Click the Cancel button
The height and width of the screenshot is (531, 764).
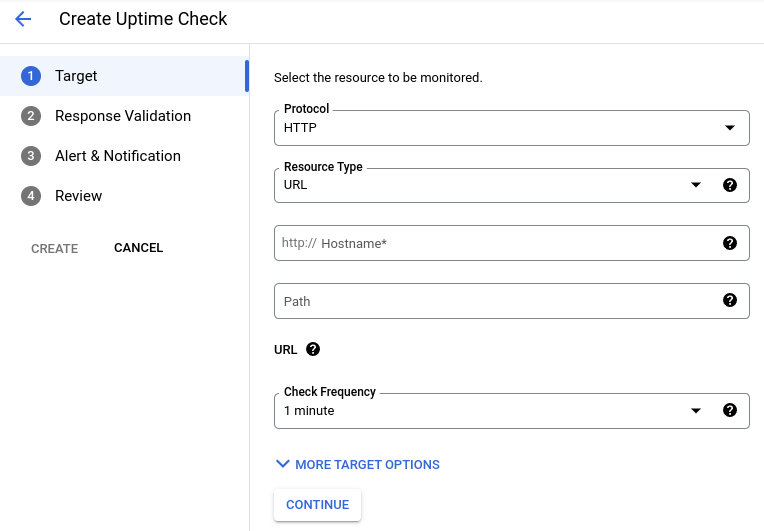pos(138,248)
